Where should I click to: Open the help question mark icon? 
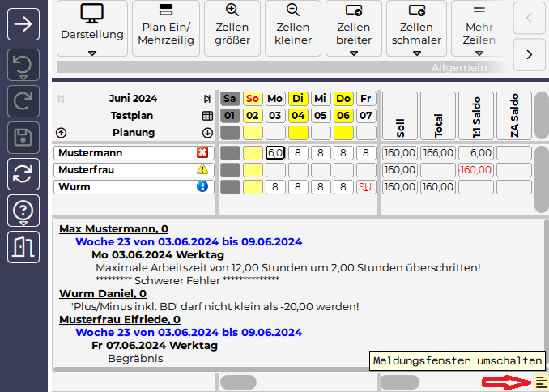point(23,210)
